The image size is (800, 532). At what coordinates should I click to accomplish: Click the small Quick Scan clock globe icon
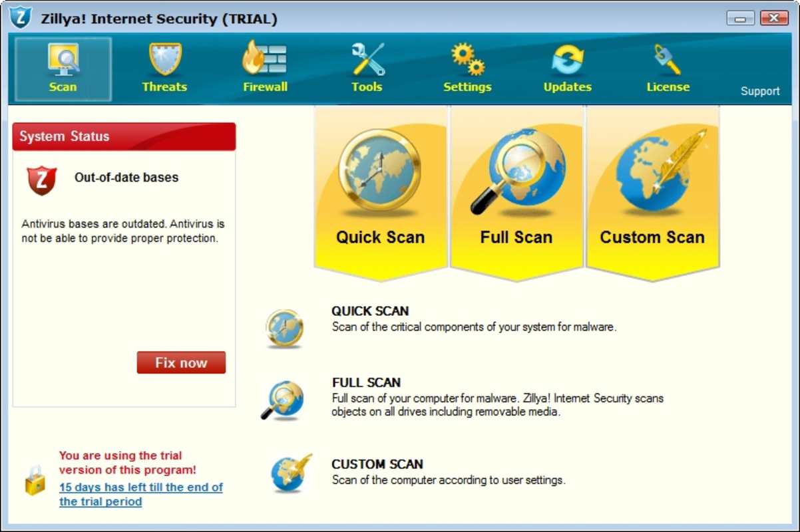(285, 328)
